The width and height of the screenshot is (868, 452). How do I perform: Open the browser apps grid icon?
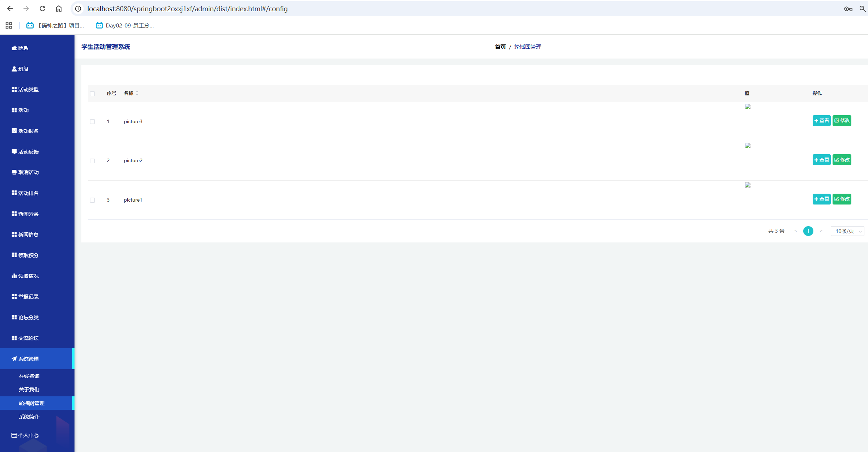[9, 25]
